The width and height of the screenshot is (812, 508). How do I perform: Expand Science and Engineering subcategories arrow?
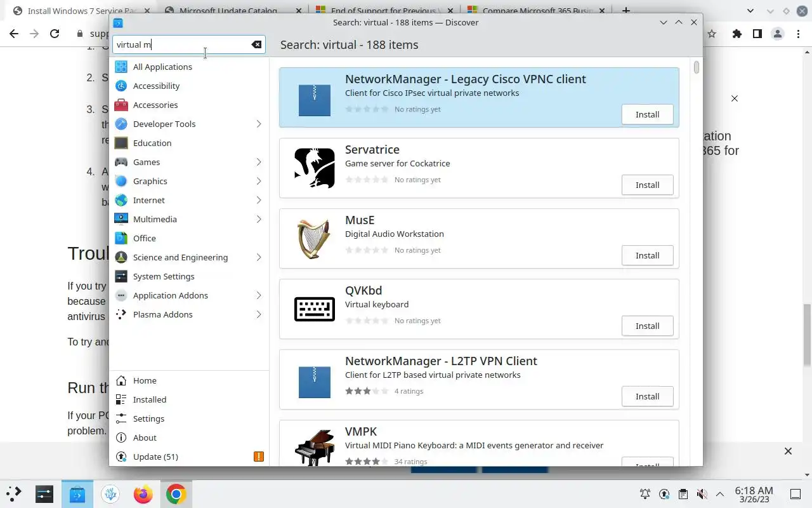coord(259,257)
